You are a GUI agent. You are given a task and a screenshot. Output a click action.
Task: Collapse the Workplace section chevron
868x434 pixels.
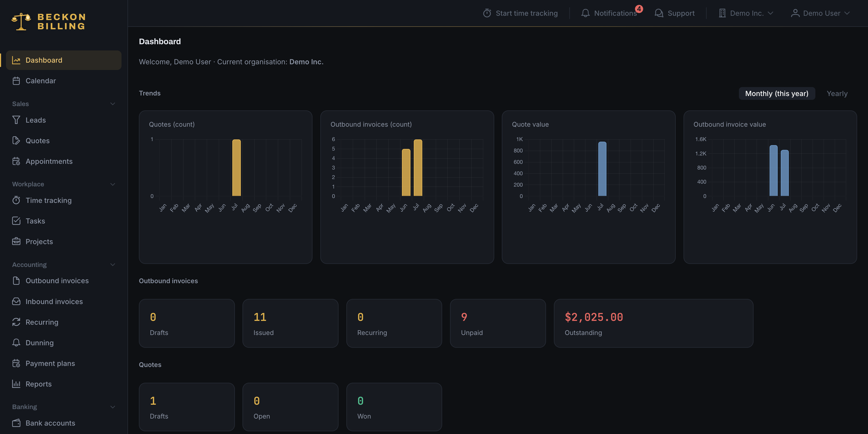point(113,184)
